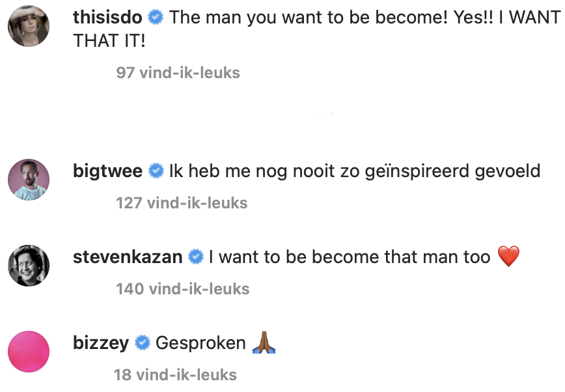This screenshot has width=565, height=392.
Task: Visit the stevenkazan username link
Action: pyautogui.click(x=128, y=257)
